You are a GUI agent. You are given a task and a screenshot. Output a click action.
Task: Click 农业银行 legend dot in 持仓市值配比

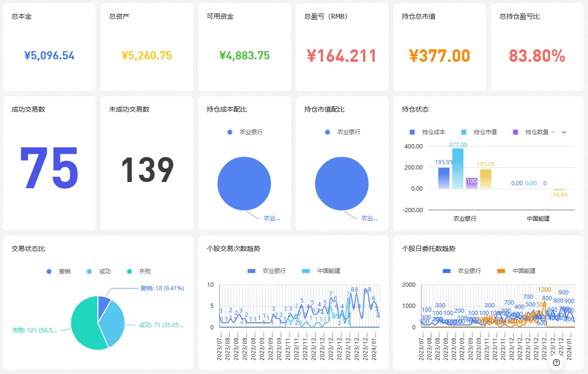[328, 132]
